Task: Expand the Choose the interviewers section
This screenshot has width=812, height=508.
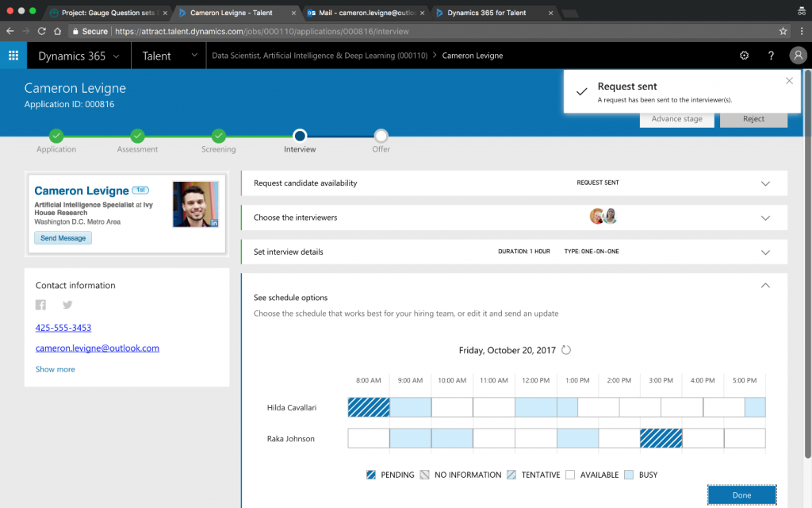Action: click(x=765, y=217)
